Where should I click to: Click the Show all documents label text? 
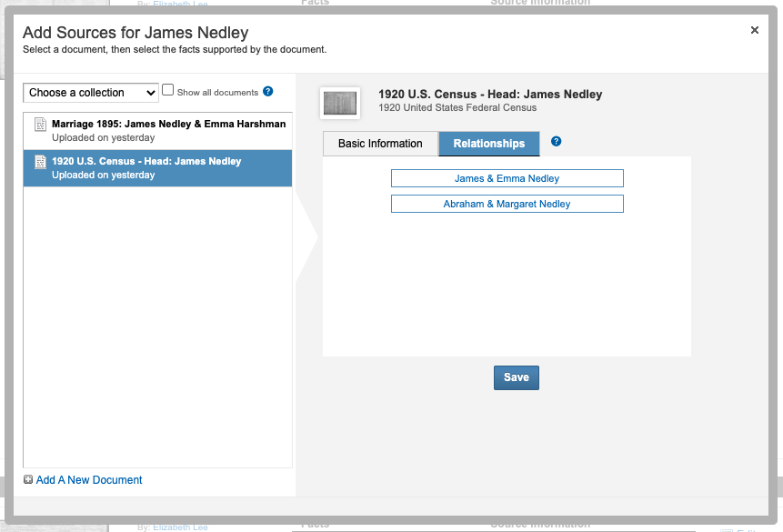click(x=217, y=93)
